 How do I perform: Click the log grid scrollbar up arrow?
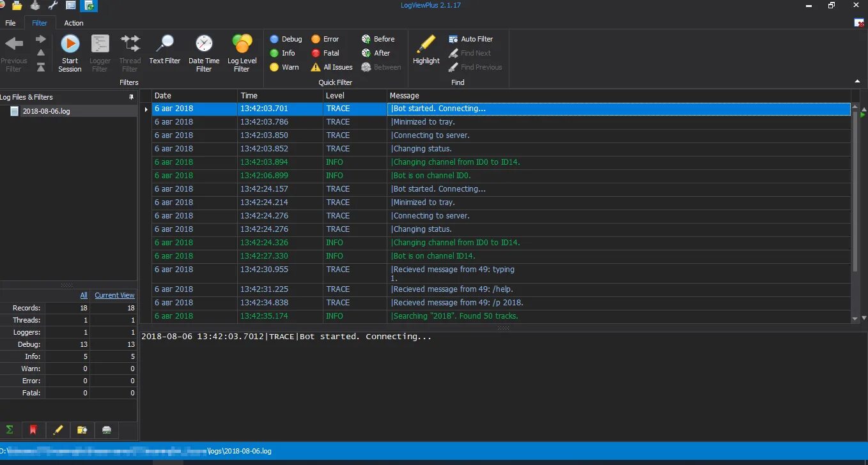(x=856, y=107)
